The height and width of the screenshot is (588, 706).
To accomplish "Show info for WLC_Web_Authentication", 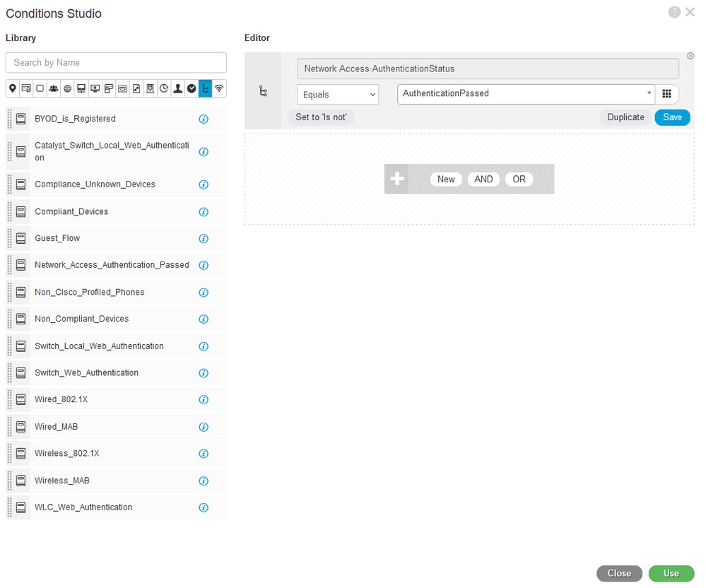I will (x=204, y=507).
